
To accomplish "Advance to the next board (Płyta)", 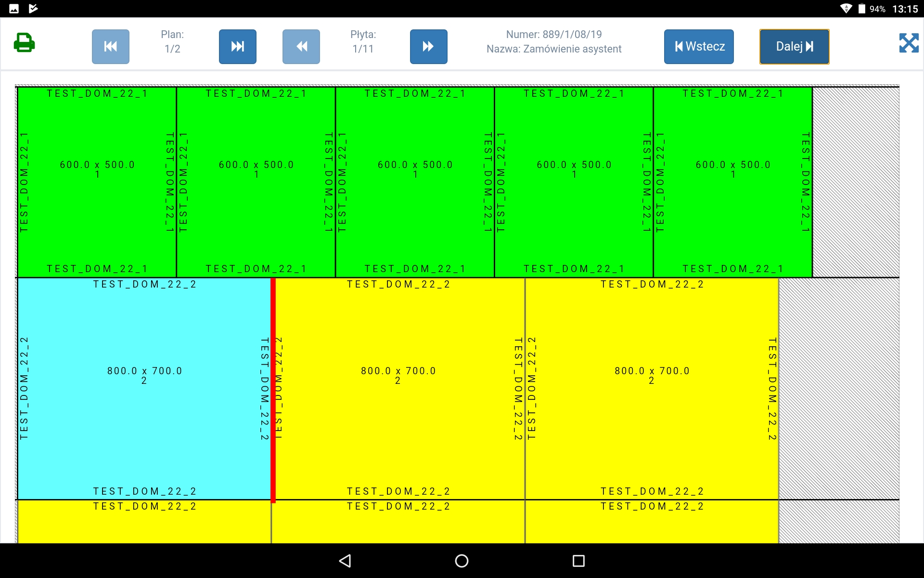I will click(428, 47).
